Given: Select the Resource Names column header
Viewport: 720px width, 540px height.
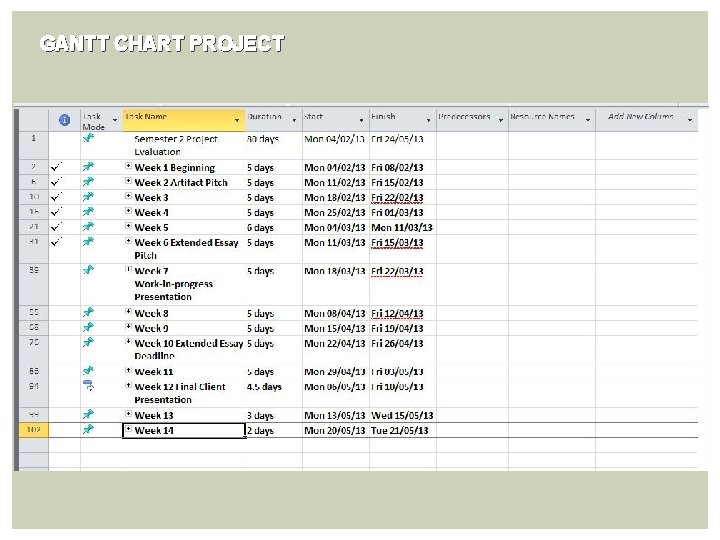Looking at the screenshot, I should tap(551, 120).
